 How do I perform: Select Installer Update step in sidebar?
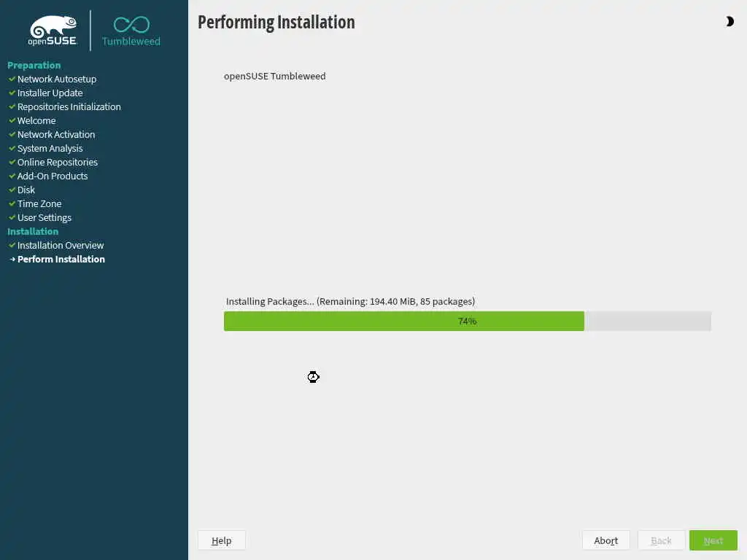click(x=50, y=93)
